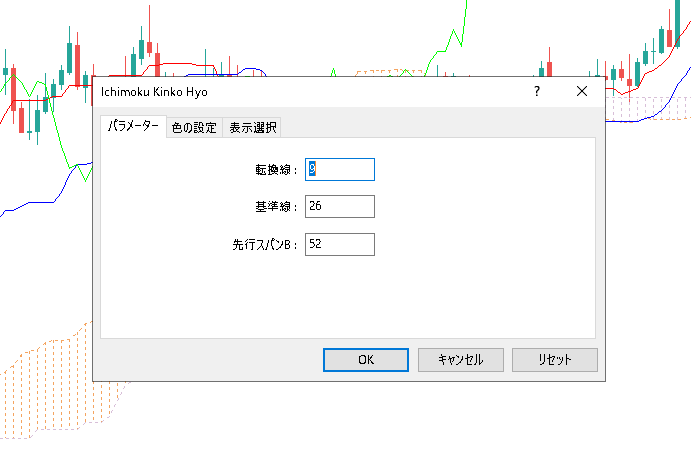This screenshot has height=450, width=691.
Task: Switch to the 色の設定 tab
Action: [x=194, y=128]
